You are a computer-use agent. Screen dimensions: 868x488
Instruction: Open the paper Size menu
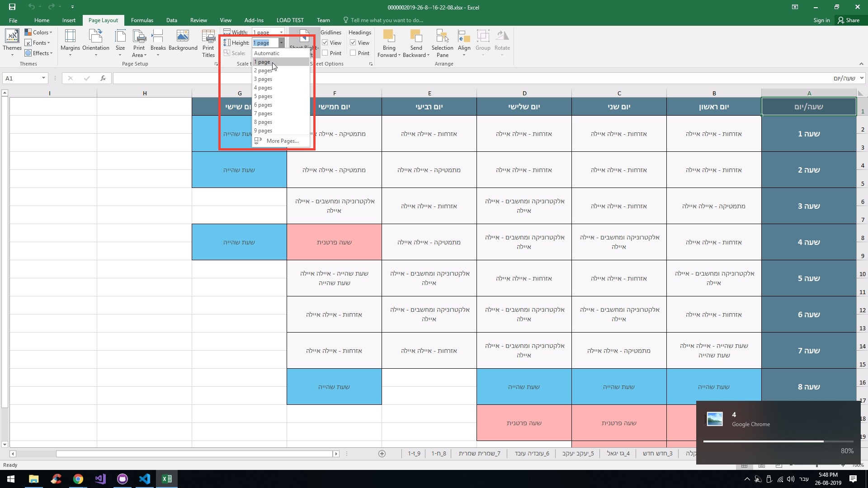point(120,43)
